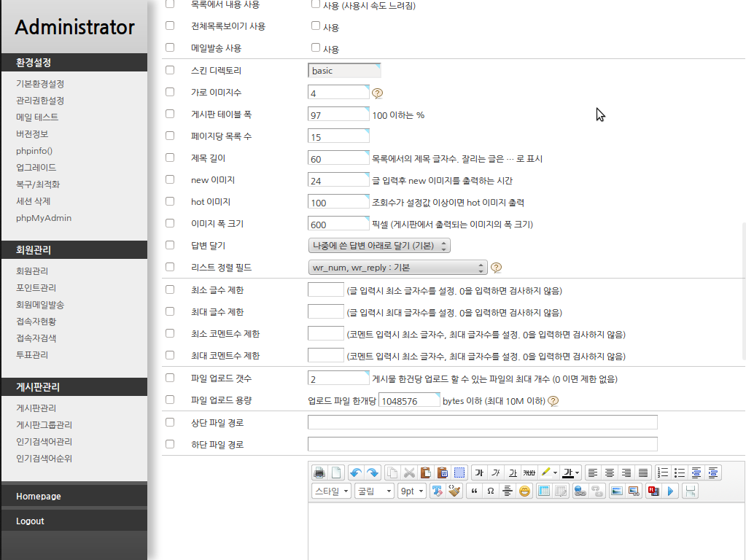Click the Homepage link
The width and height of the screenshot is (746, 560).
tap(38, 497)
